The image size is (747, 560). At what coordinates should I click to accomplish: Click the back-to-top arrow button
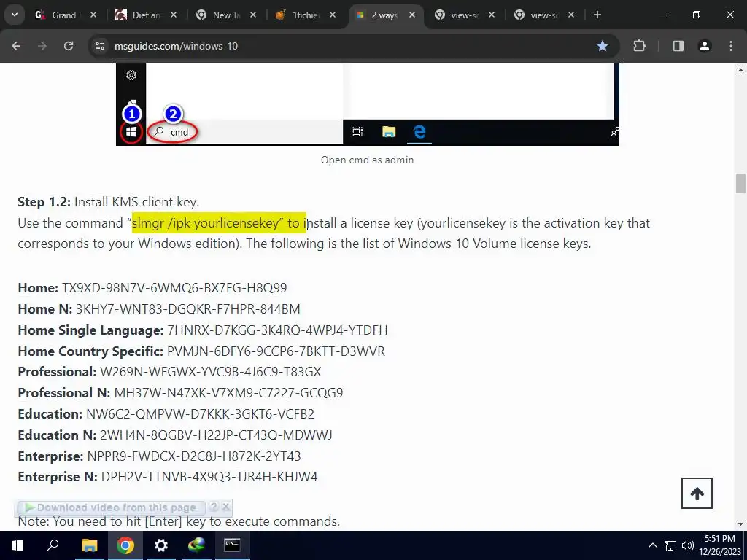tap(697, 494)
